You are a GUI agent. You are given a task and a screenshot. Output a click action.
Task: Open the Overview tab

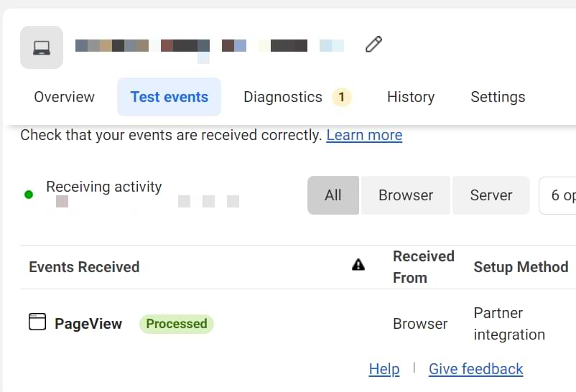pos(64,97)
